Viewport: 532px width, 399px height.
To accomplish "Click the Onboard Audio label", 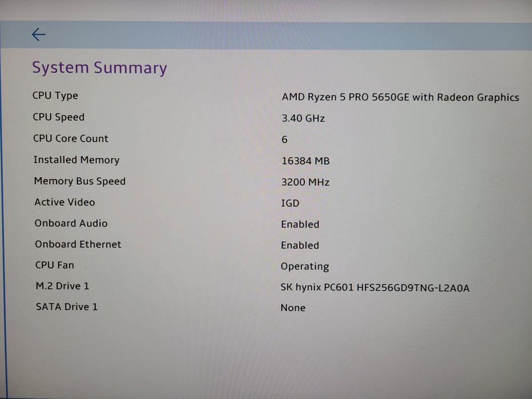I will [x=71, y=223].
